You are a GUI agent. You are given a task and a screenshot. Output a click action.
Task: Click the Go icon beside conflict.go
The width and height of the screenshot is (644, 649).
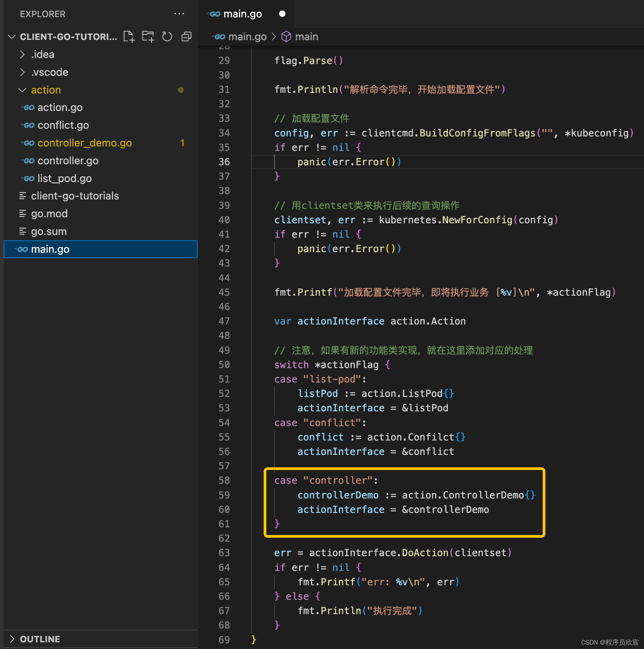pyautogui.click(x=28, y=125)
